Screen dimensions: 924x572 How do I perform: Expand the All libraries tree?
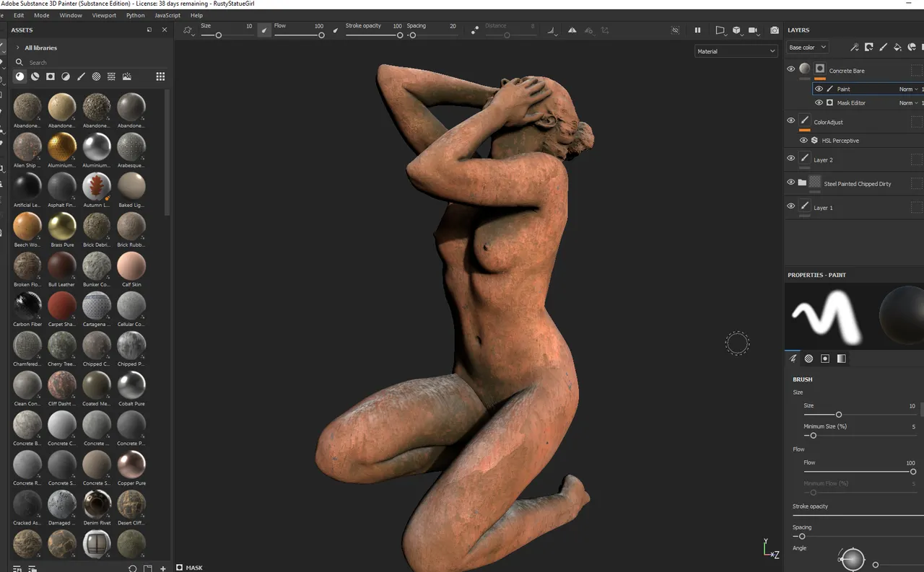pos(17,48)
